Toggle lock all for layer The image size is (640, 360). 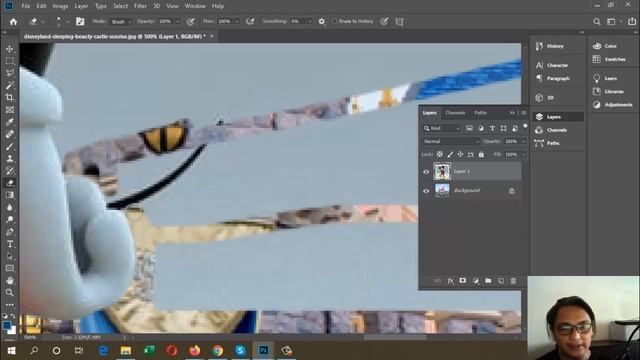click(x=481, y=154)
